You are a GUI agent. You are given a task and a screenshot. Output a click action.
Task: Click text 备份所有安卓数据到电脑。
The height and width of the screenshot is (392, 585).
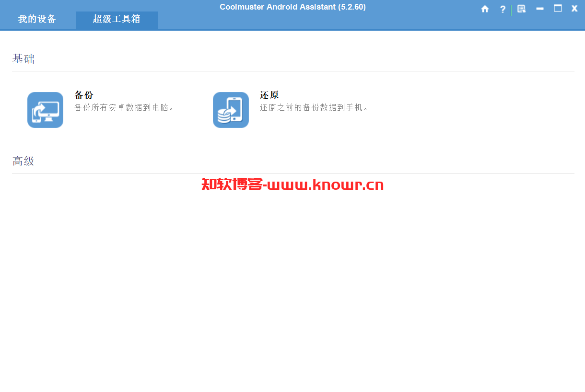[125, 107]
